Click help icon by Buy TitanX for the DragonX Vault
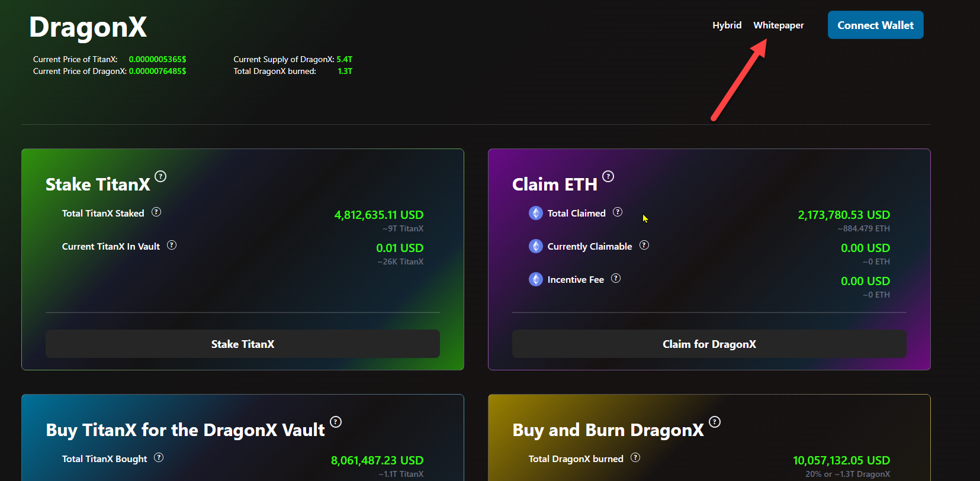Viewport: 980px width, 481px height. (x=336, y=422)
